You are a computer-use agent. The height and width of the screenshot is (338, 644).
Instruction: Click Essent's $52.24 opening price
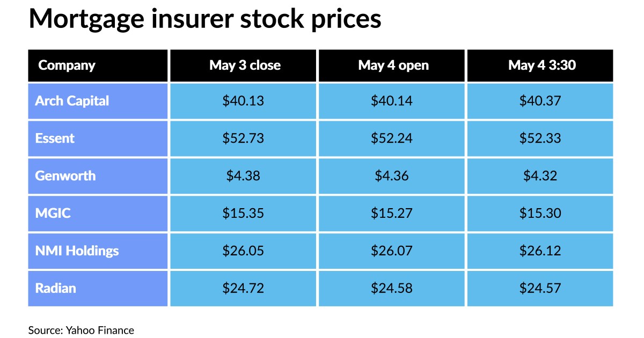click(392, 138)
